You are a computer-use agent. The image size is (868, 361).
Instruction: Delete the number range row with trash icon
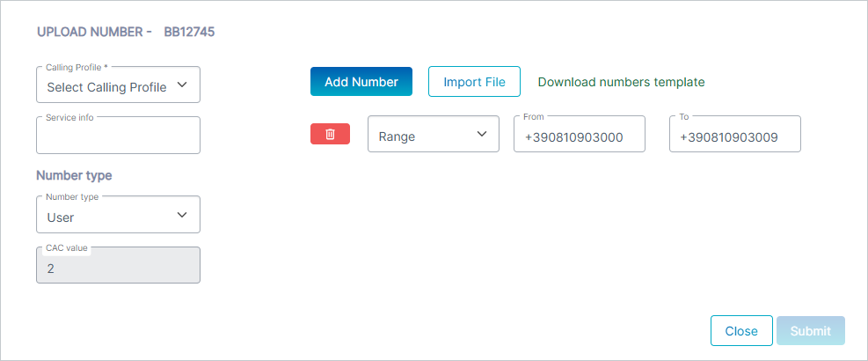click(330, 134)
